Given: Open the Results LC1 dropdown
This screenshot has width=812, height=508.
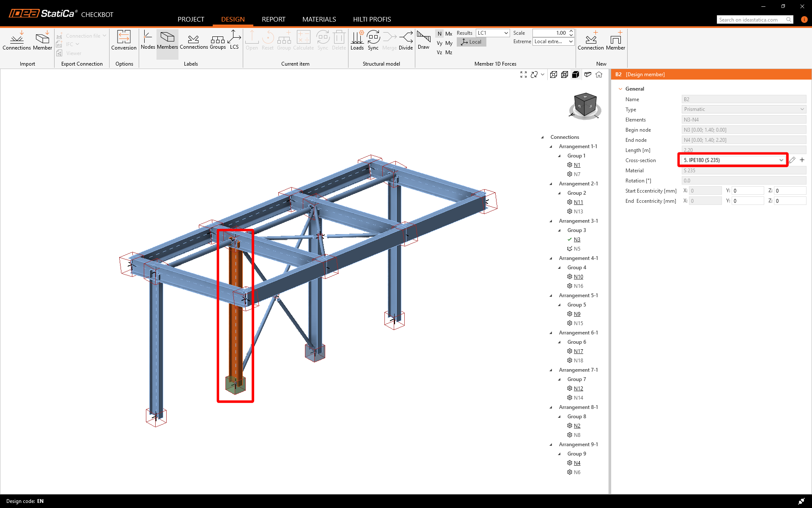Looking at the screenshot, I should [x=493, y=33].
